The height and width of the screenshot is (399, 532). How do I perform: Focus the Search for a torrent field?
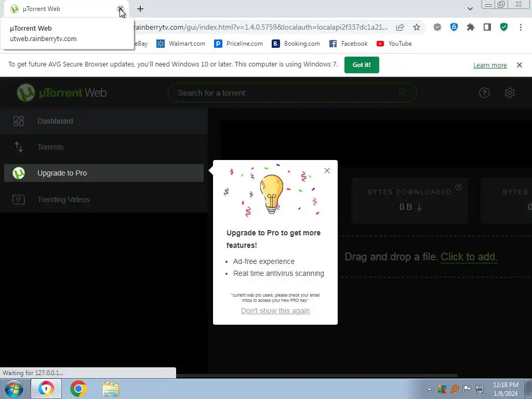(x=292, y=92)
